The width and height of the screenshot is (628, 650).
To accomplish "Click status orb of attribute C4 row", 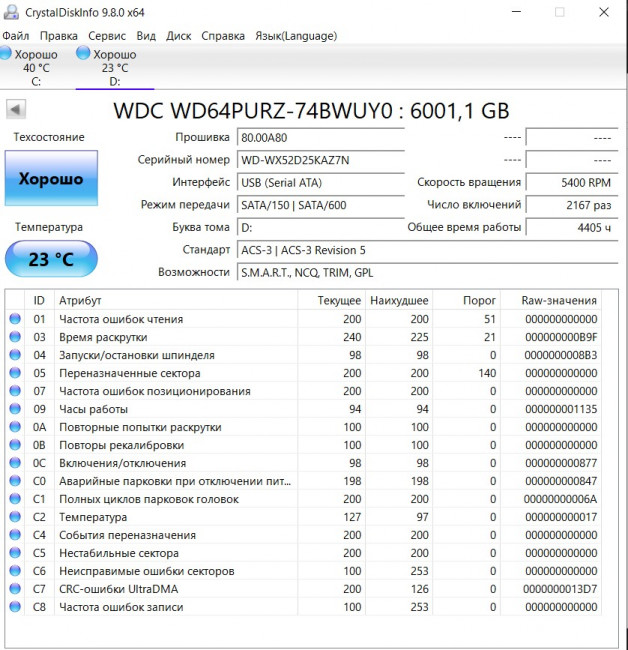I will pyautogui.click(x=15, y=535).
